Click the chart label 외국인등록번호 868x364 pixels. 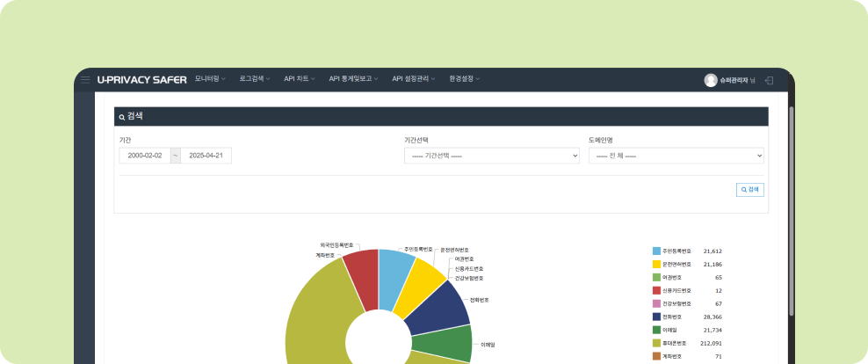pos(336,244)
